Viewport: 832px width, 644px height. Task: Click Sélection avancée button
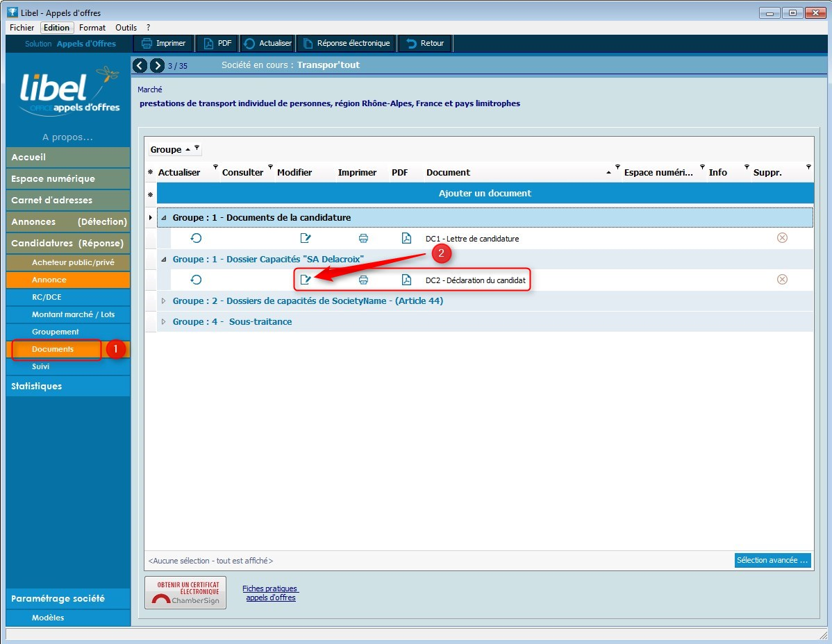(x=772, y=560)
